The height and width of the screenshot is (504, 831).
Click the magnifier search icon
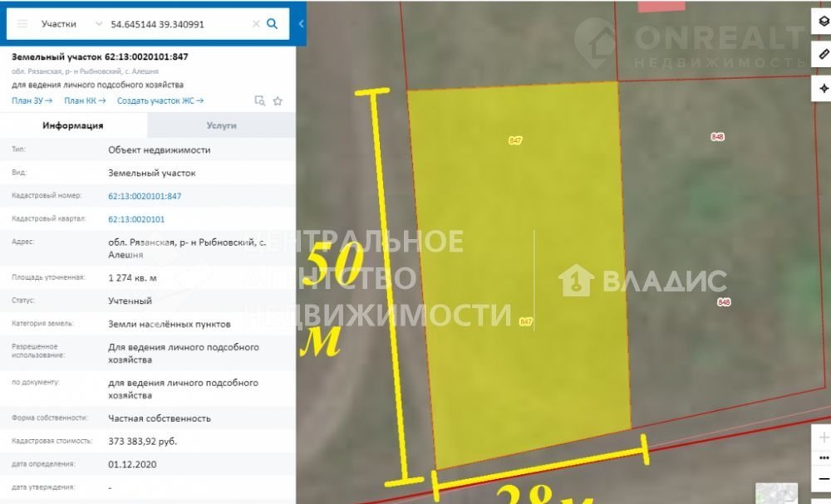(x=272, y=24)
